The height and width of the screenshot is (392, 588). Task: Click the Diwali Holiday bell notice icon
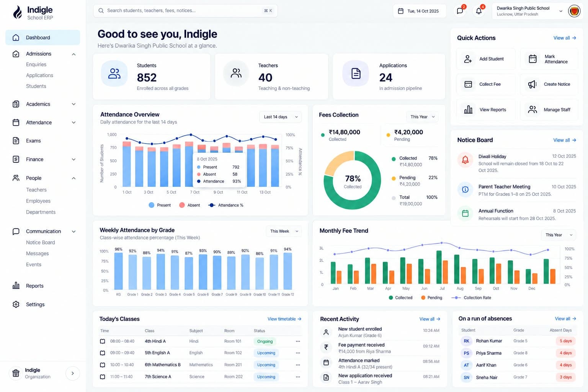coord(465,160)
